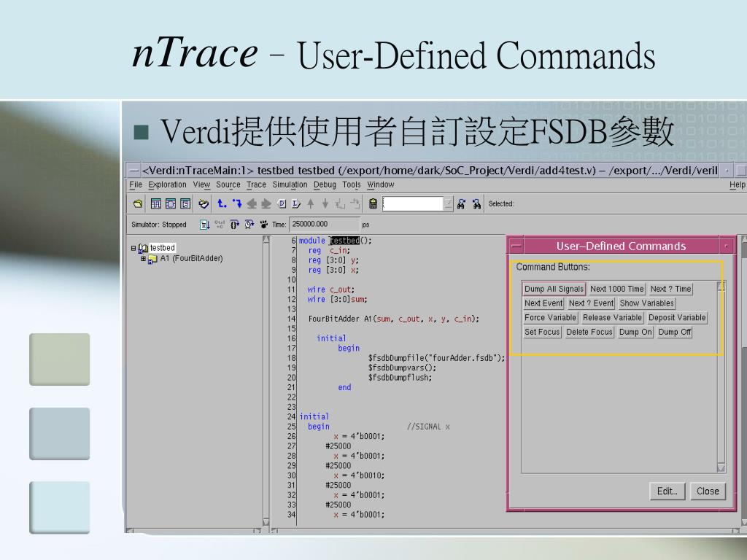Click the Dump All Signals button
The height and width of the screenshot is (560, 747).
(x=554, y=289)
